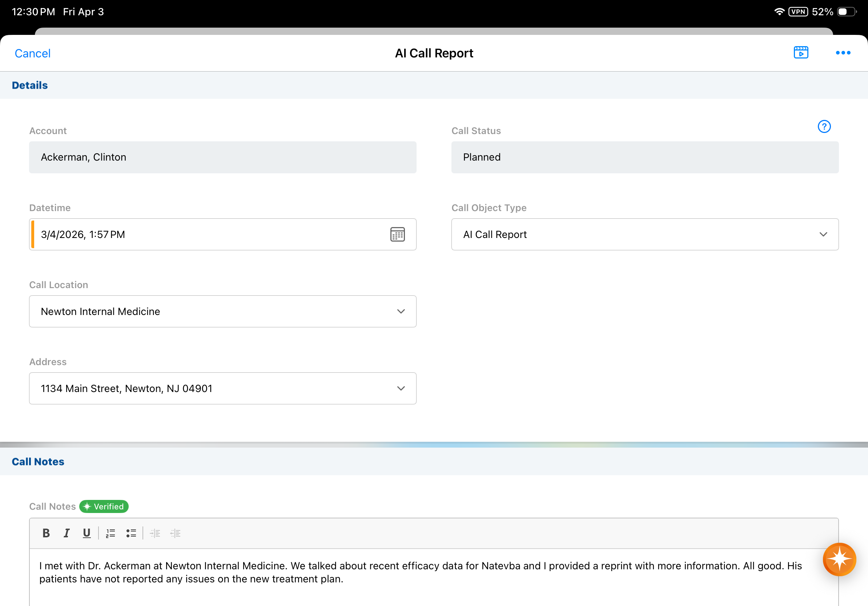Toggle underline formatting in Call Notes

click(87, 533)
